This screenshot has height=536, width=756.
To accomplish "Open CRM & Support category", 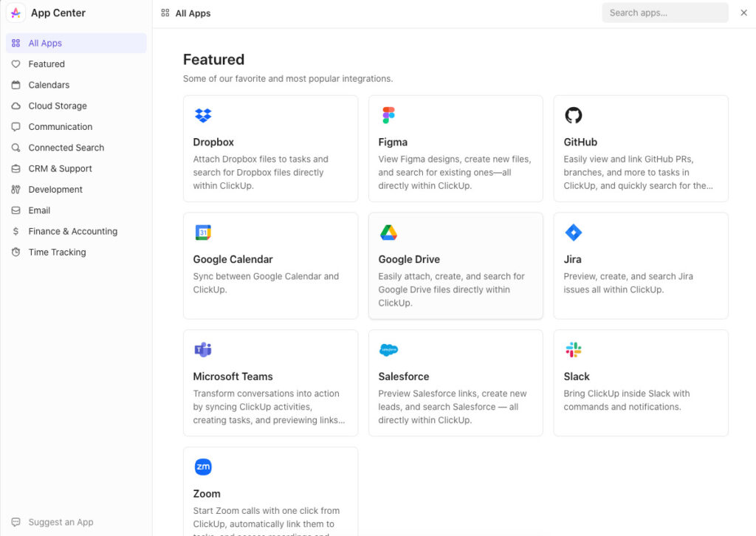I will (76, 169).
